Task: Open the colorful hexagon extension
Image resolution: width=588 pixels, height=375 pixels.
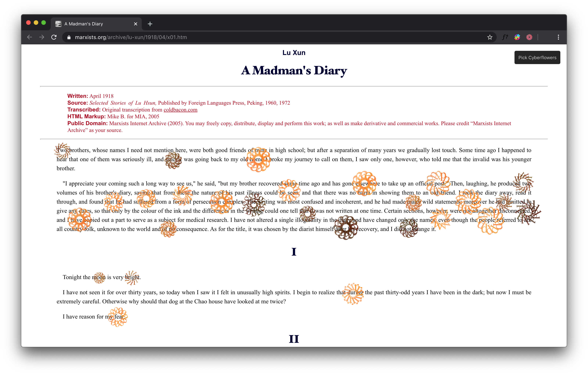Action: point(517,37)
